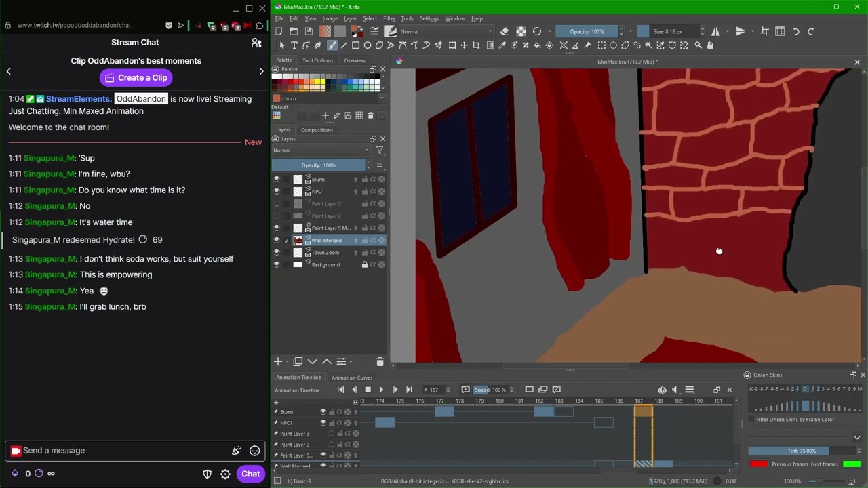
Task: Adjust the onion skin Tint slider
Action: (802, 451)
